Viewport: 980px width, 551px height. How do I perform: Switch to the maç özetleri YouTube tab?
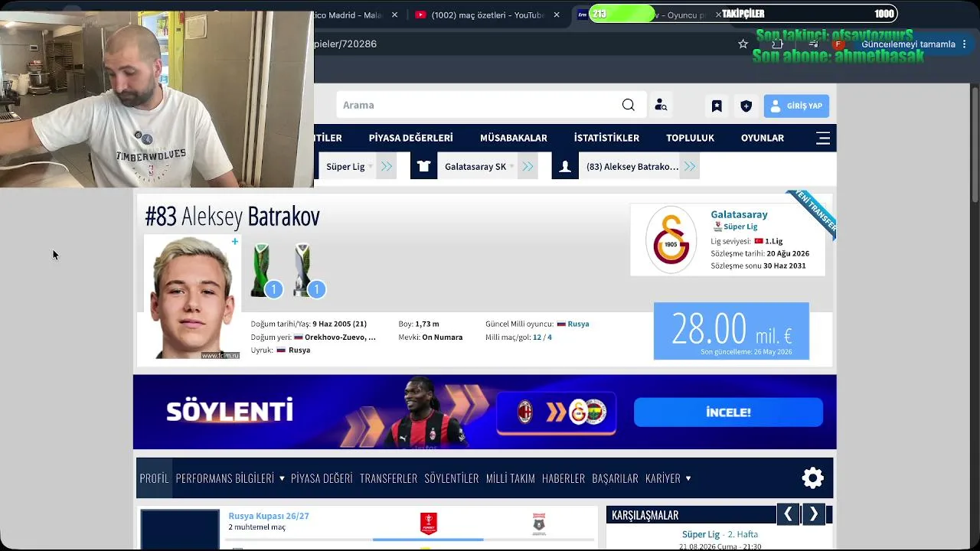487,15
